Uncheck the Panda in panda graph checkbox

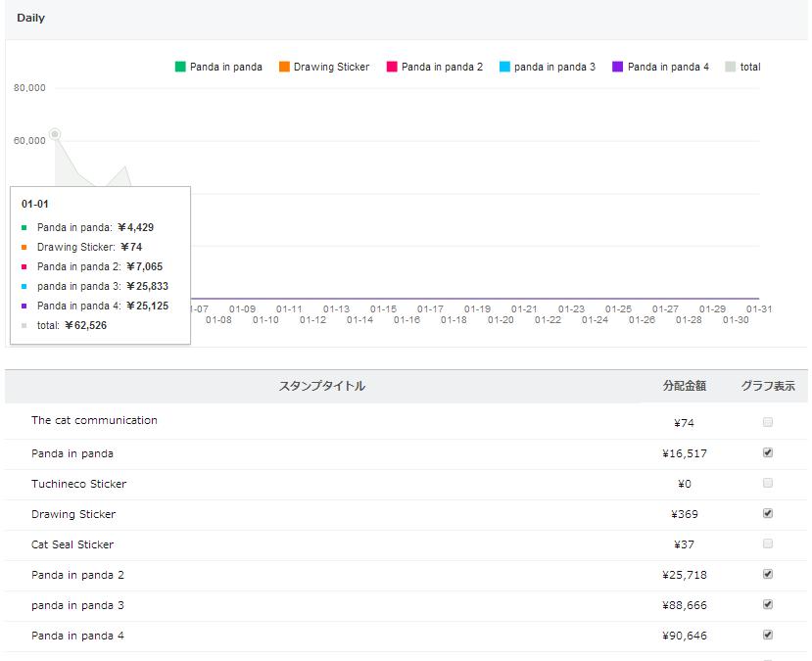pos(768,452)
